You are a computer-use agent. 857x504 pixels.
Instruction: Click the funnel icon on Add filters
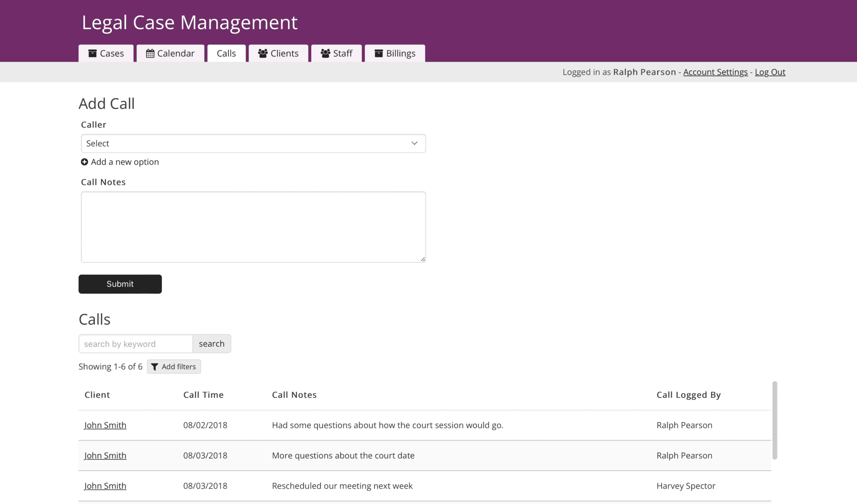156,366
